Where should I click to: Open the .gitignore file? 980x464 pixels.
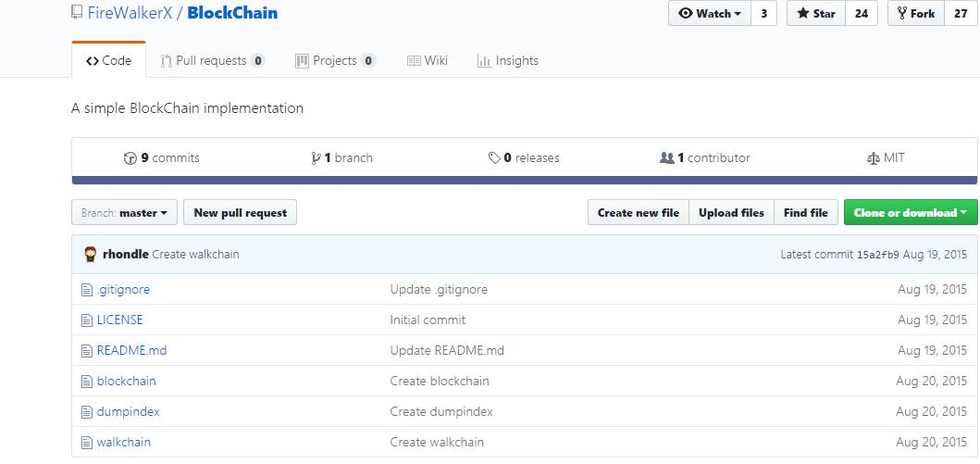123,290
